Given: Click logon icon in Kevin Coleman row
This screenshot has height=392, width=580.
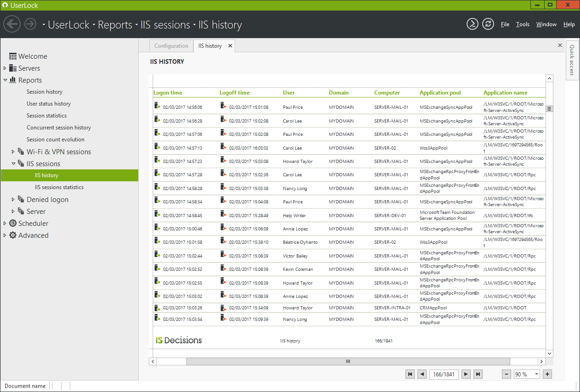Looking at the screenshot, I should 157,269.
